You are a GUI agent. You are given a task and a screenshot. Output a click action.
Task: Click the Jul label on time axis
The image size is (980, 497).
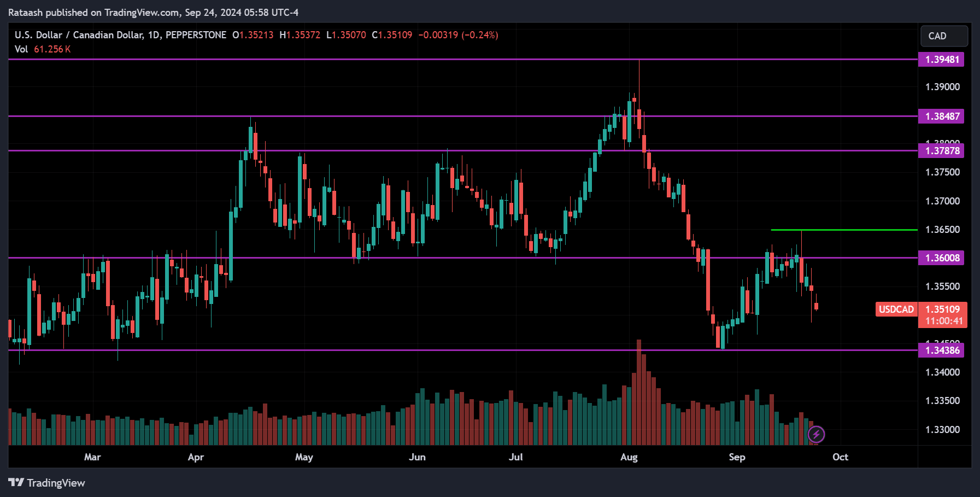(x=516, y=457)
